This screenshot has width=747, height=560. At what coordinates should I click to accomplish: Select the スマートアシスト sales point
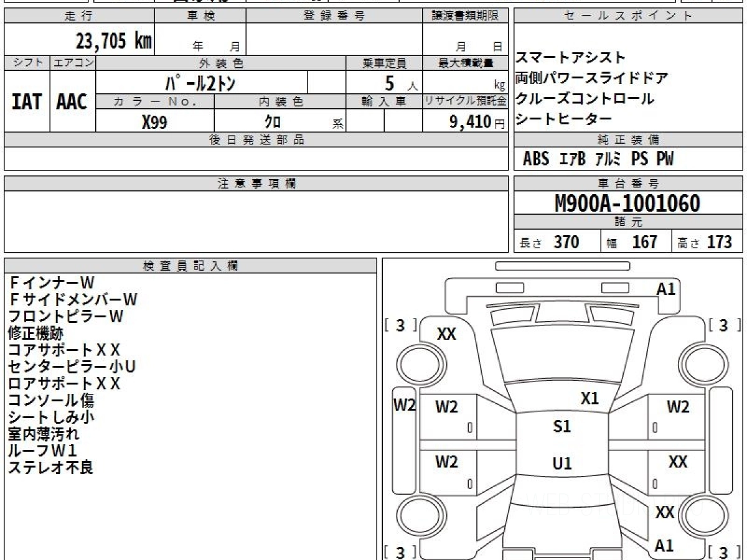571,58
